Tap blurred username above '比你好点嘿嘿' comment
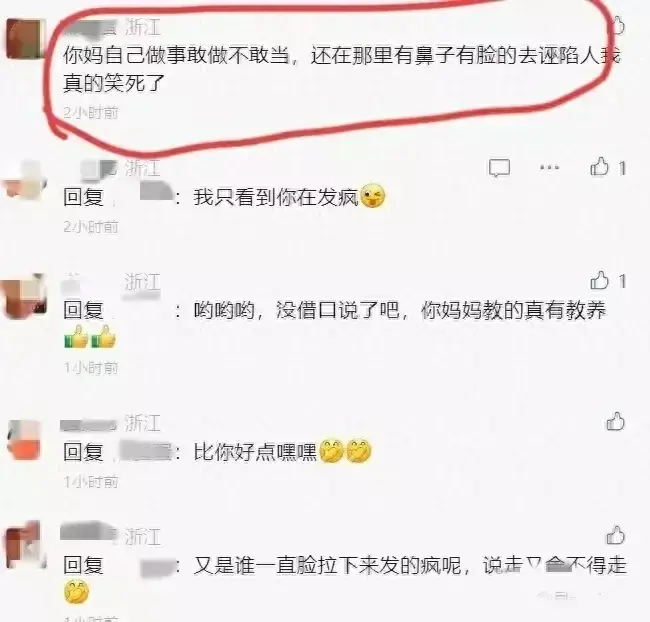 click(89, 425)
